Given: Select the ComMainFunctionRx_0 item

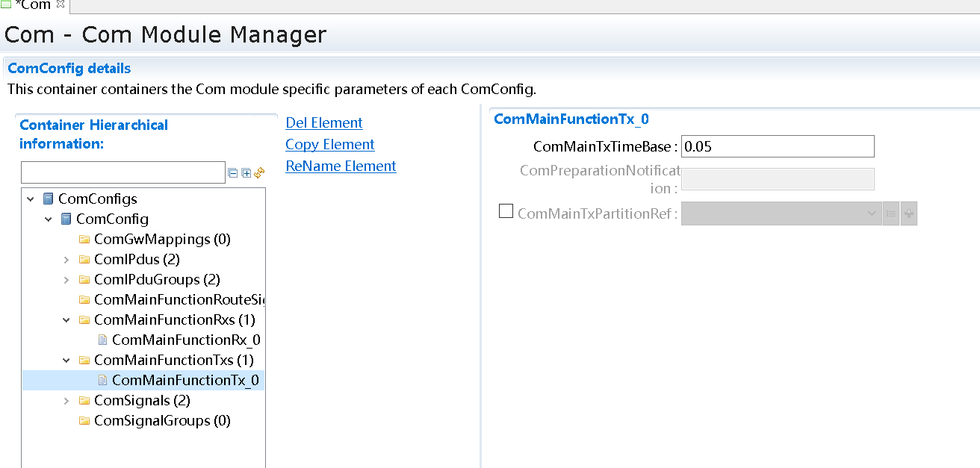Looking at the screenshot, I should click(185, 340).
